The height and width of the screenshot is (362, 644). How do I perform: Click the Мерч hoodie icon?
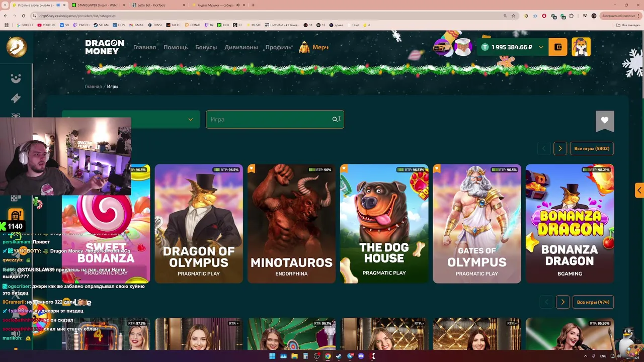(x=304, y=47)
